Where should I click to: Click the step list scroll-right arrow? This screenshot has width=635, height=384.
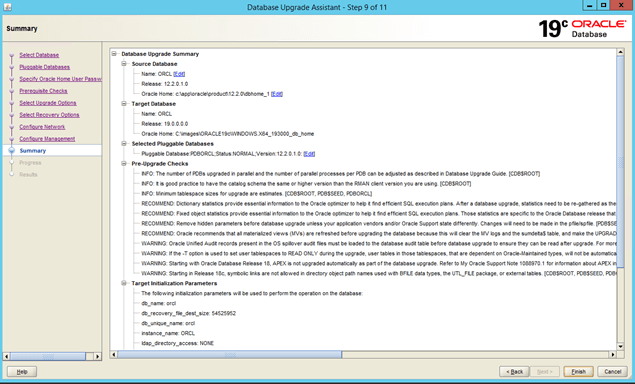coord(98,356)
